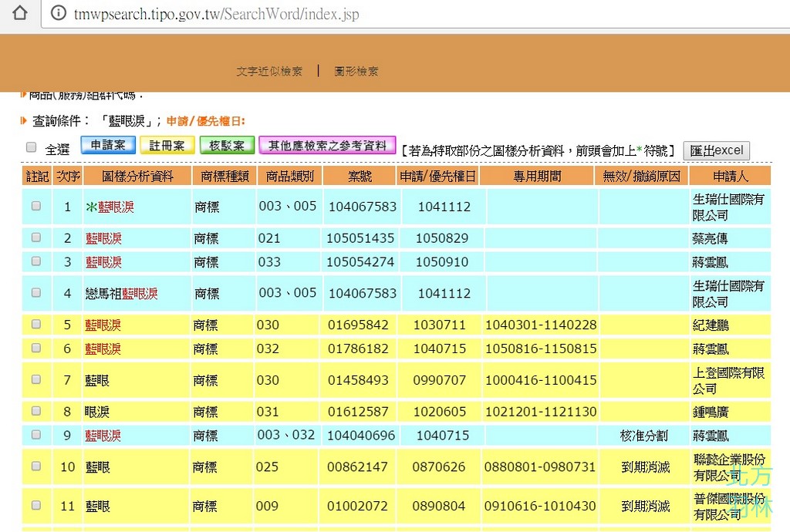Open the 藍眼淚 entry in row 6

pyautogui.click(x=103, y=348)
